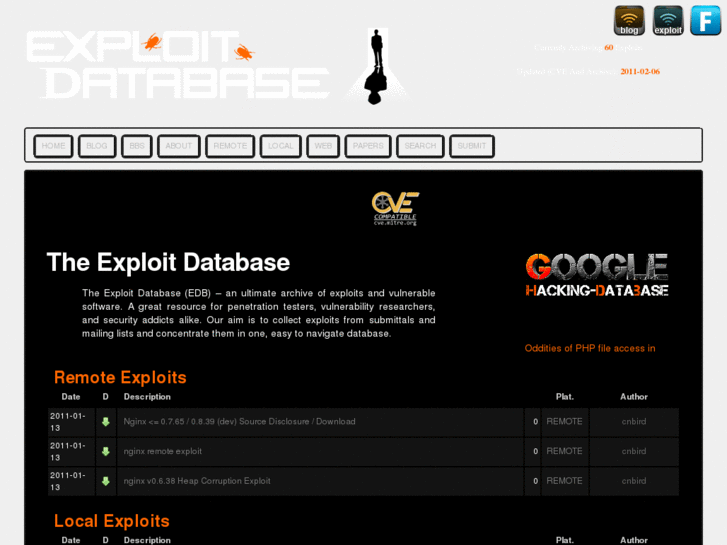Click the Remote Exploits heading

pyautogui.click(x=120, y=378)
